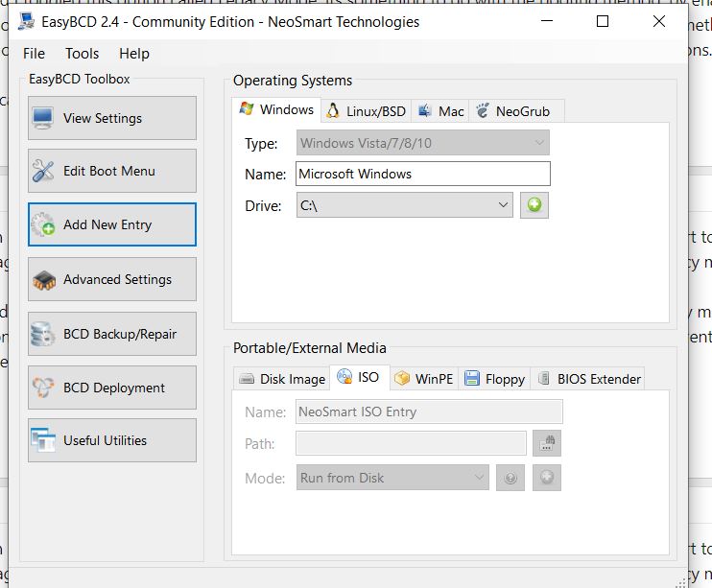This screenshot has height=588, width=712.
Task: Click the greyed add ISO entry plus button
Action: click(547, 478)
